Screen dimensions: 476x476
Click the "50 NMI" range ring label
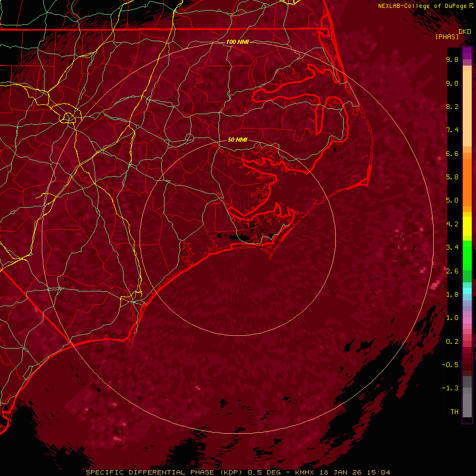click(237, 140)
